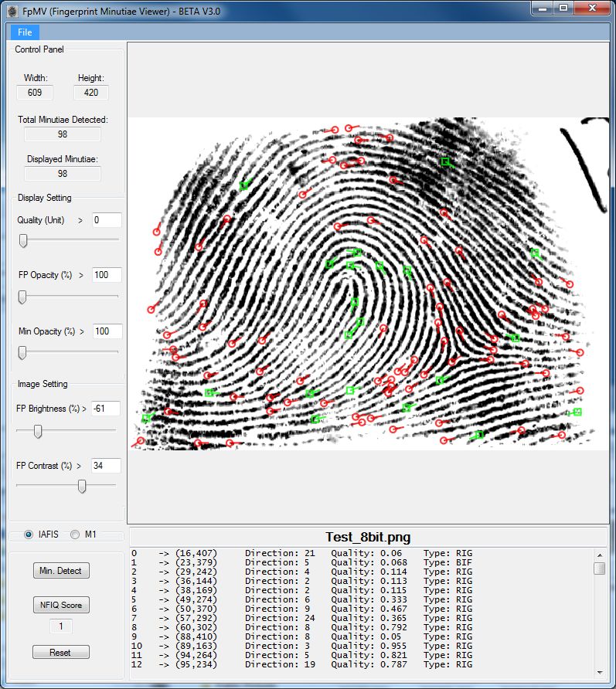Click the Quality (Unit) slider handle
Viewport: 616px width, 689px height.
(x=23, y=241)
